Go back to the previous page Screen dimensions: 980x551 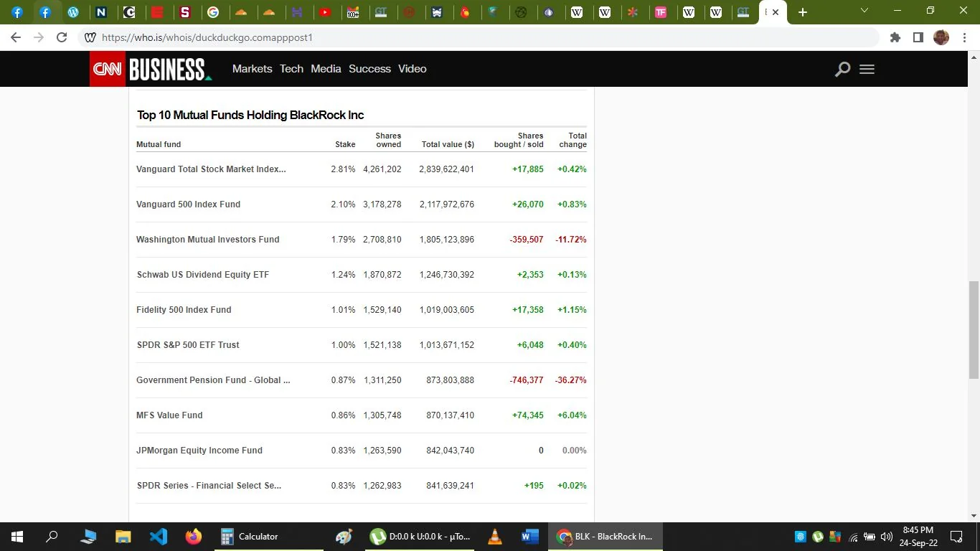tap(16, 37)
